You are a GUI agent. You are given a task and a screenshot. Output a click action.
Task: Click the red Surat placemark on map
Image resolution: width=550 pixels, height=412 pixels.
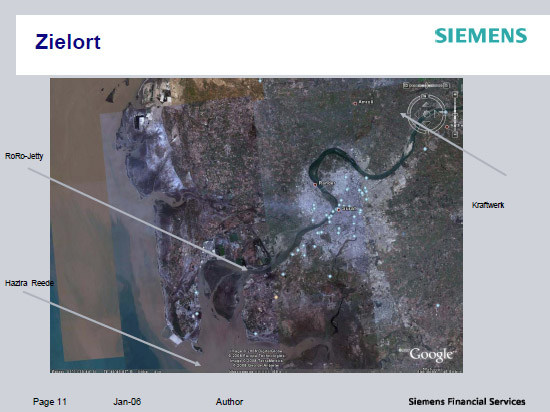point(338,210)
